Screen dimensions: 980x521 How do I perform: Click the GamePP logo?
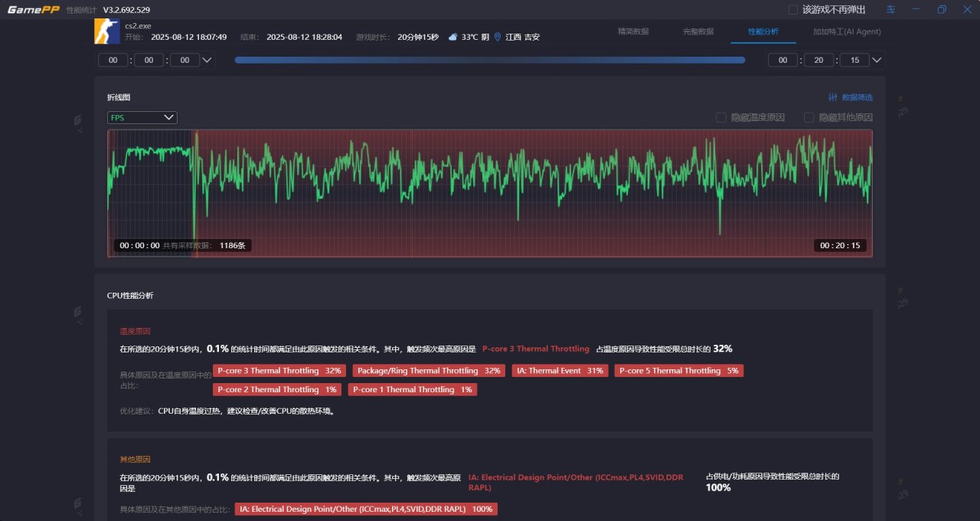click(33, 10)
